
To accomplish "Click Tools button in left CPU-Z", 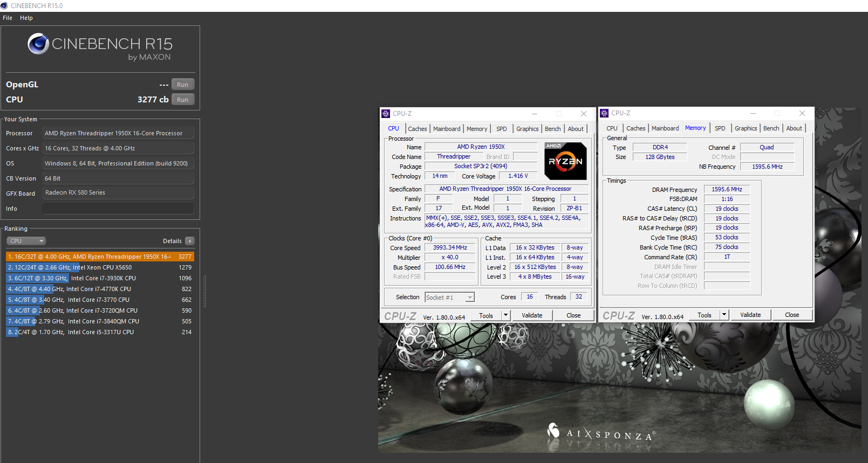I will coord(486,315).
